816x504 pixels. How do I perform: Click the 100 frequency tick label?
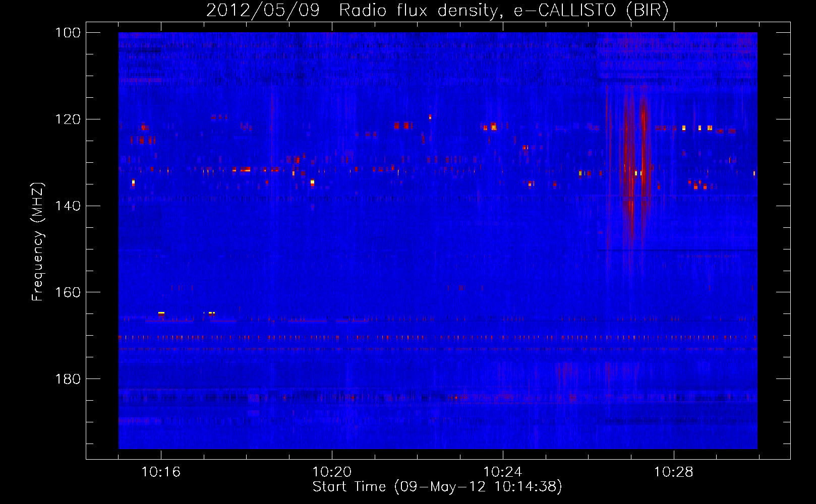tap(67, 33)
